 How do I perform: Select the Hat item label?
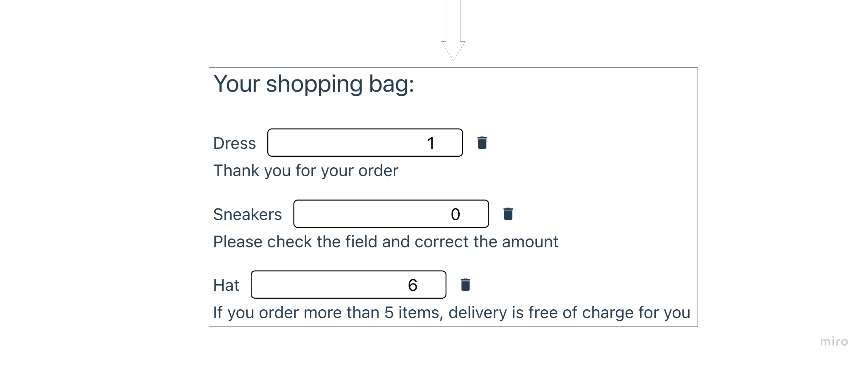pyautogui.click(x=226, y=285)
